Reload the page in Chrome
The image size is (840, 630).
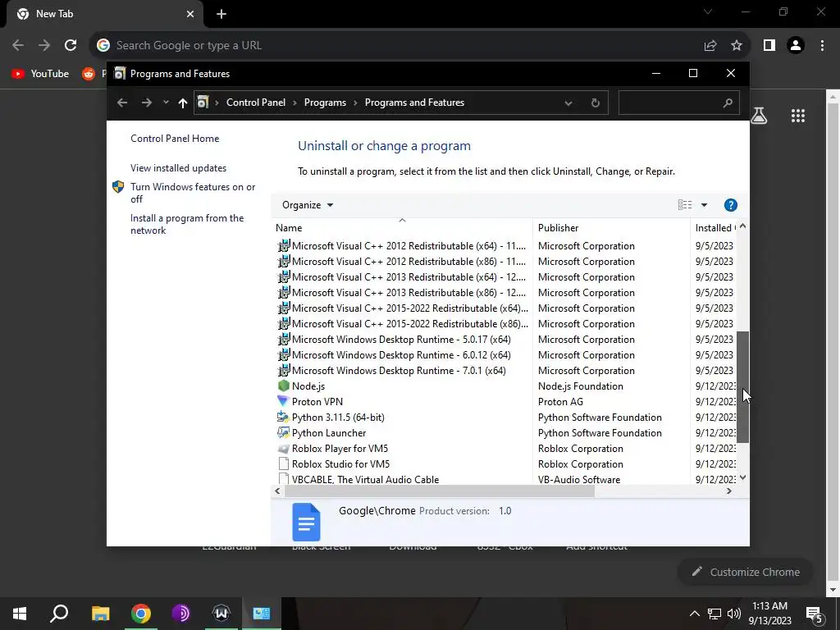pos(71,46)
